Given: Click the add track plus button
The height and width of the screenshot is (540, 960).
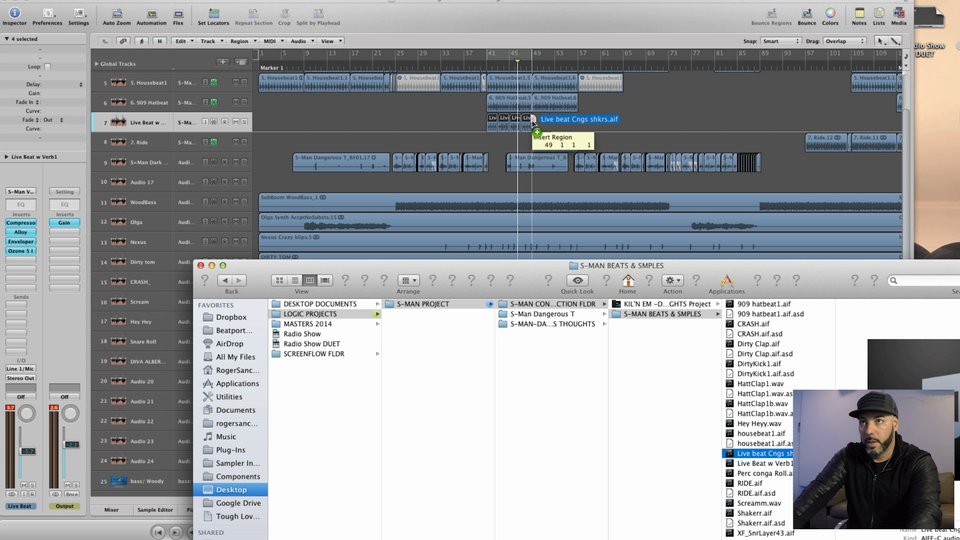Looking at the screenshot, I should click(x=222, y=62).
